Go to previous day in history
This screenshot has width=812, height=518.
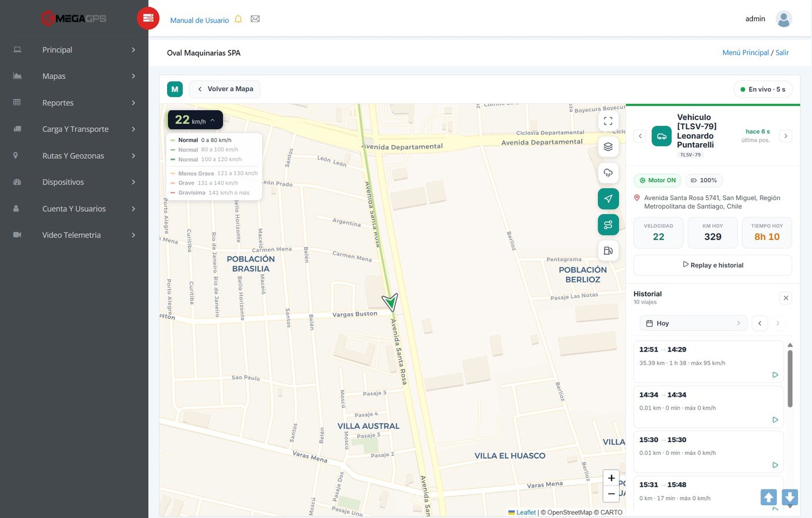pyautogui.click(x=760, y=324)
